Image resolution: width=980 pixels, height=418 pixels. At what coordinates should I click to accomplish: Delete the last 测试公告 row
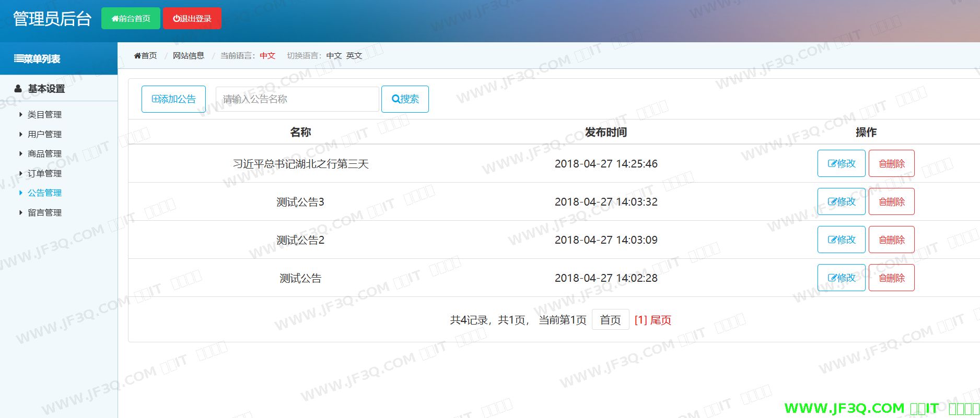pos(891,278)
